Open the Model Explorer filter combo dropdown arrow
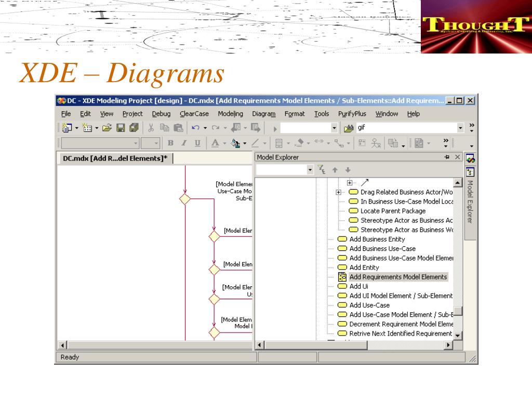 (x=310, y=170)
